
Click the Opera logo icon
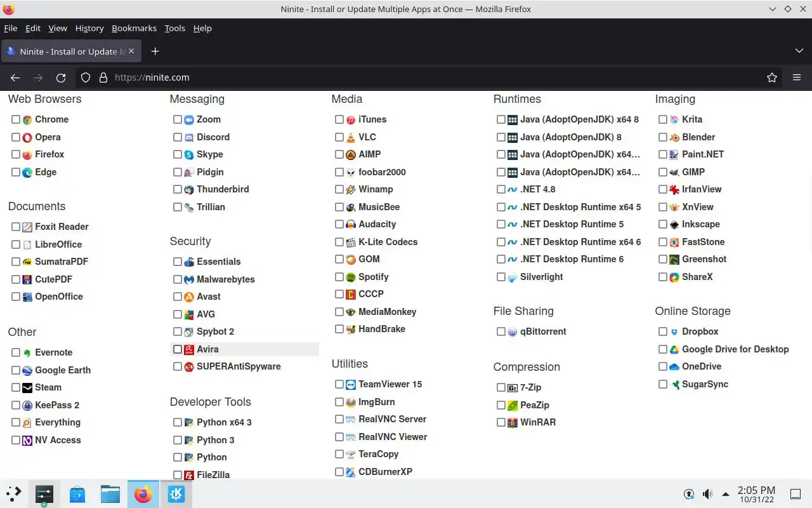coord(27,137)
